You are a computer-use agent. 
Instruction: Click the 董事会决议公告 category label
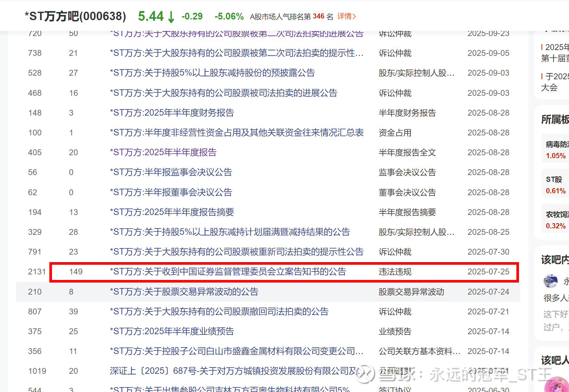point(407,192)
